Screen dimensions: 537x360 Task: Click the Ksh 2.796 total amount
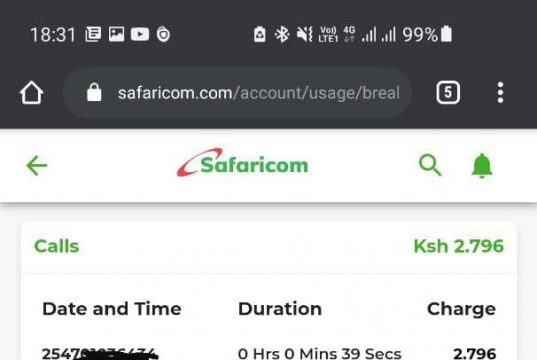click(x=459, y=246)
